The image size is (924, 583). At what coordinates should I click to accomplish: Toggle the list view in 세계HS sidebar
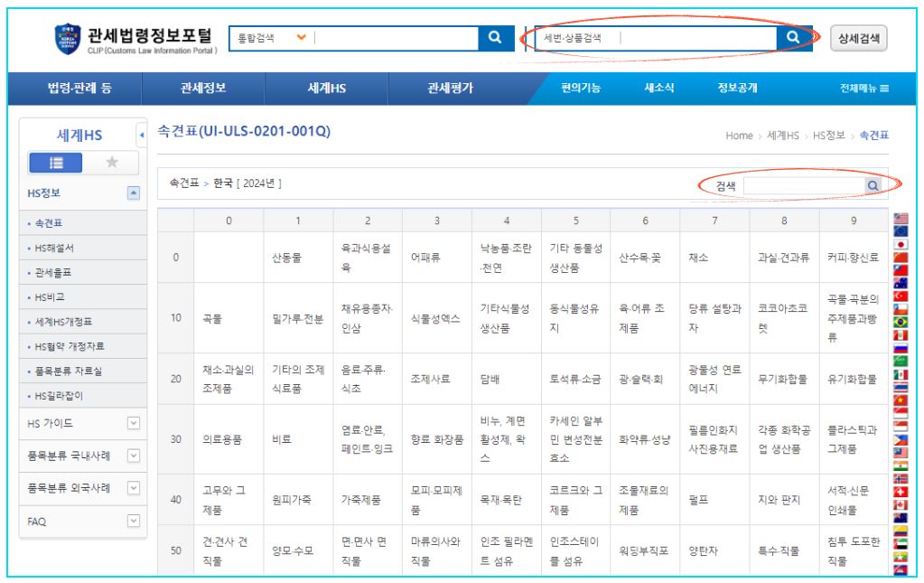click(x=57, y=163)
